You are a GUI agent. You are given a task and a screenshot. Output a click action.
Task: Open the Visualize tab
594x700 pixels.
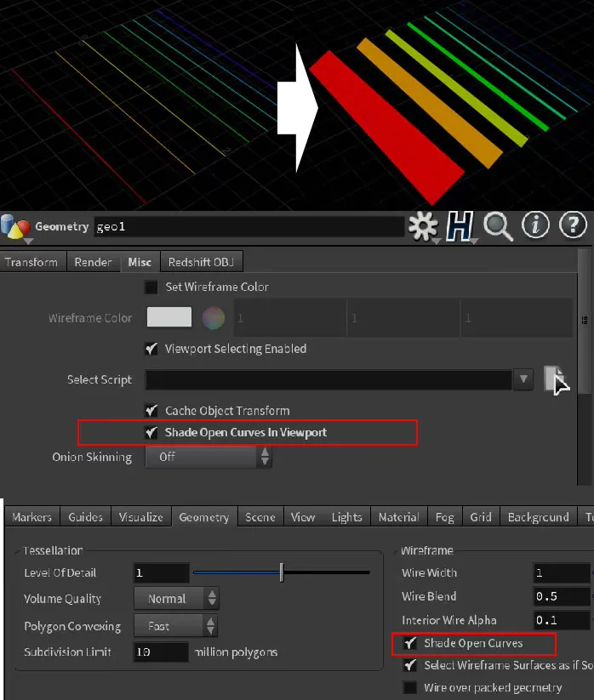point(140,517)
